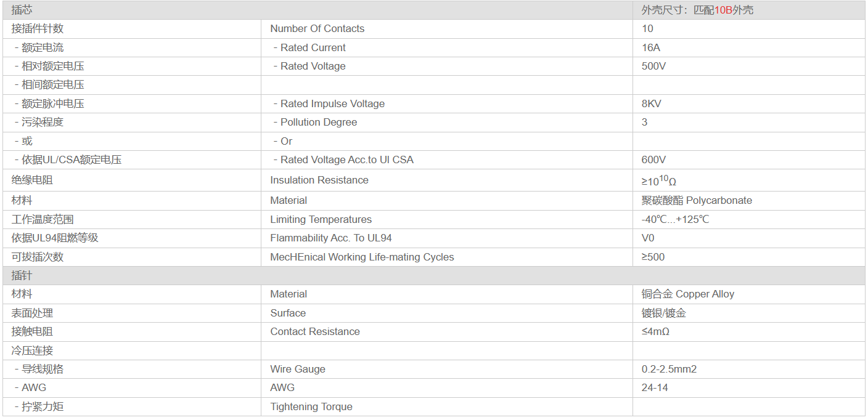The height and width of the screenshot is (420, 868).
Task: Click the 600V UL CSA voltage value
Action: point(653,160)
